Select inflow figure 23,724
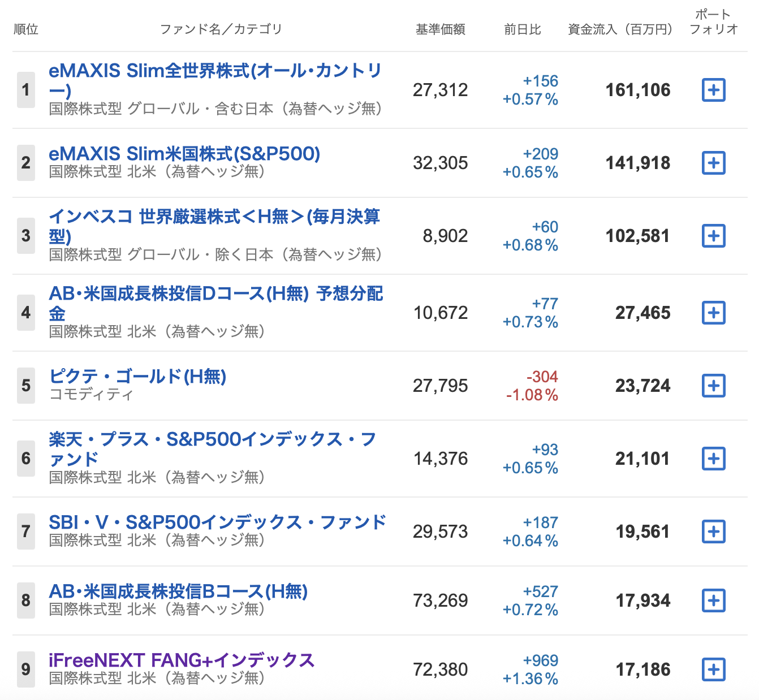The width and height of the screenshot is (759, 700). click(x=643, y=386)
